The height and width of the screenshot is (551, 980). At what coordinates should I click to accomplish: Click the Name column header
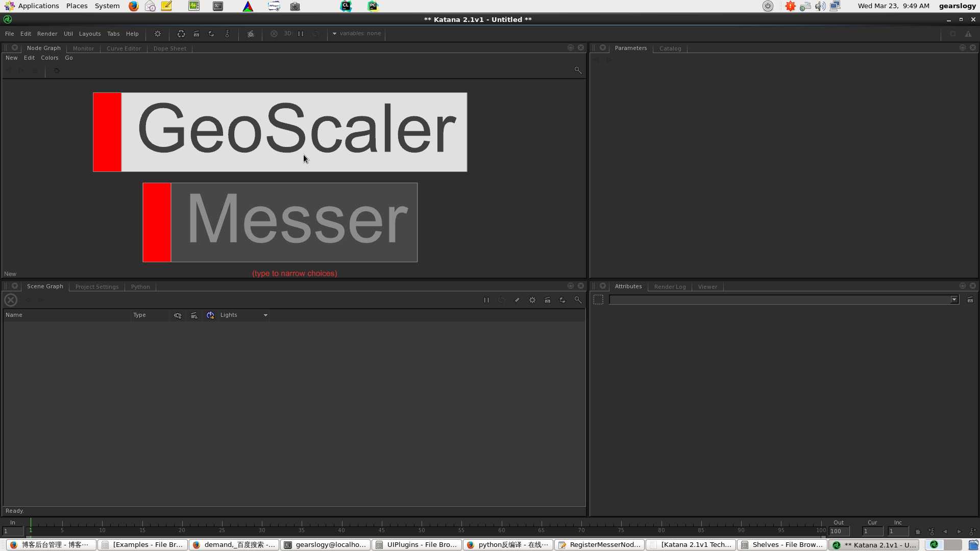[x=66, y=315]
